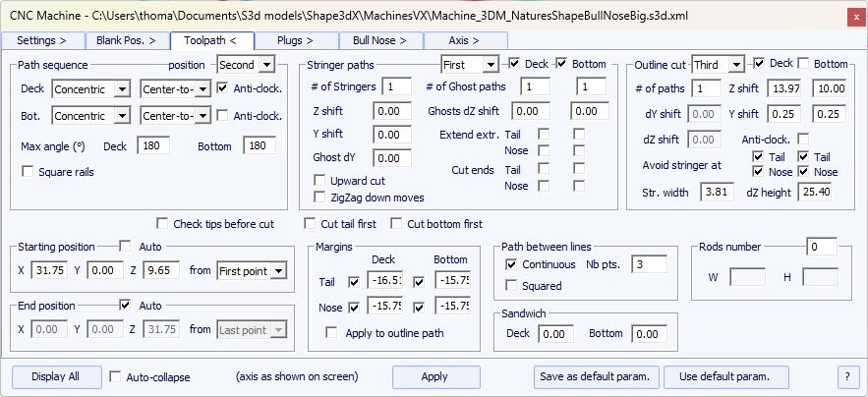This screenshot has height=397, width=868.
Task: Disable Continuous path between lines
Action: pyautogui.click(x=511, y=265)
